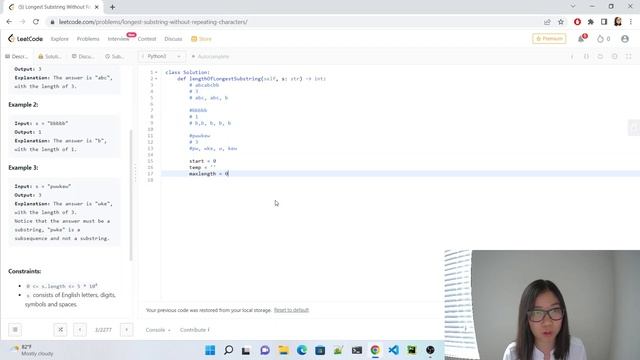640x360 pixels.
Task: Click the Example 3 input text
Action: (42, 187)
